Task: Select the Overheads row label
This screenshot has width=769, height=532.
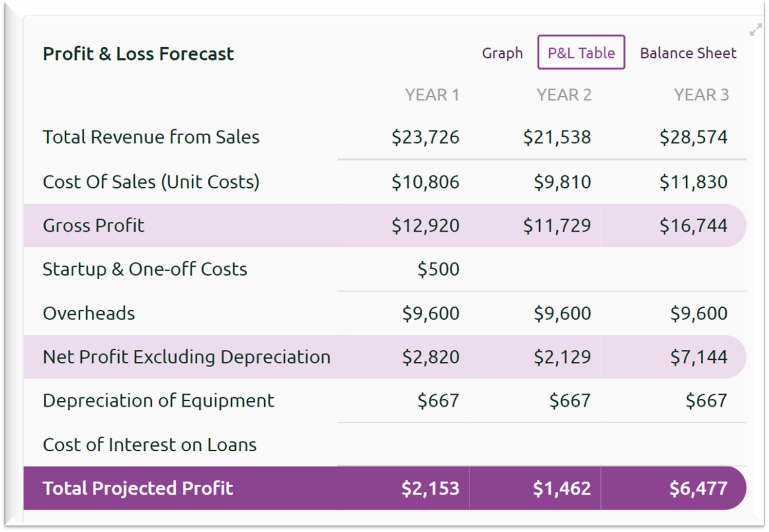Action: click(89, 313)
